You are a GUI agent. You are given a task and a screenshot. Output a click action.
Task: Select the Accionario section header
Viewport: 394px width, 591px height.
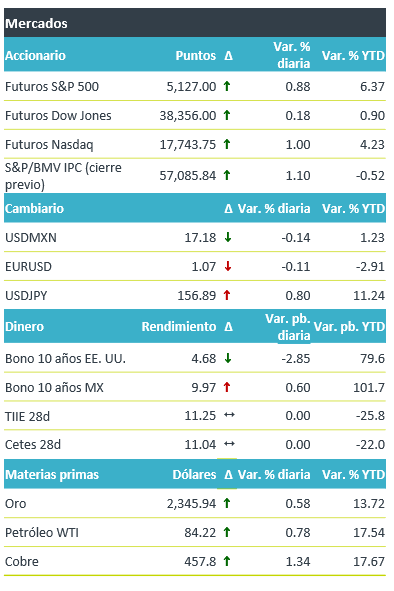(x=35, y=55)
